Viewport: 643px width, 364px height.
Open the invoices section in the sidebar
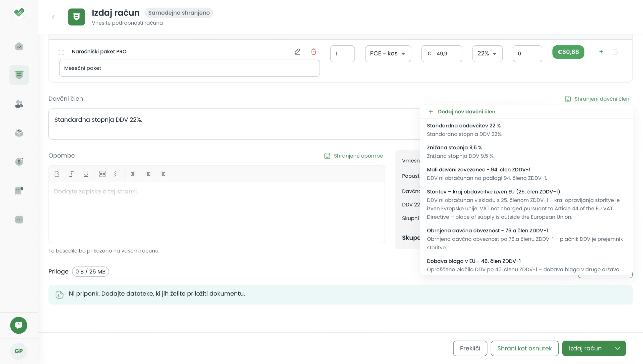click(19, 75)
